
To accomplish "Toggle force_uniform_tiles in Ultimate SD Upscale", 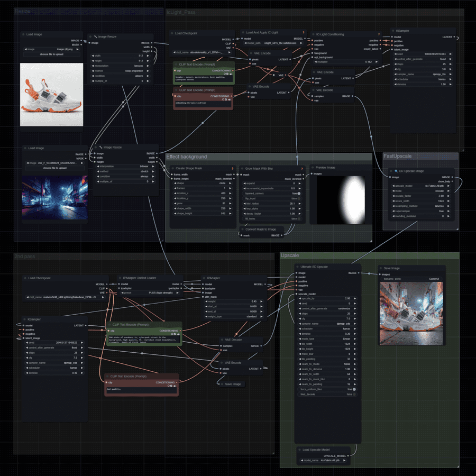I will coord(354,390).
